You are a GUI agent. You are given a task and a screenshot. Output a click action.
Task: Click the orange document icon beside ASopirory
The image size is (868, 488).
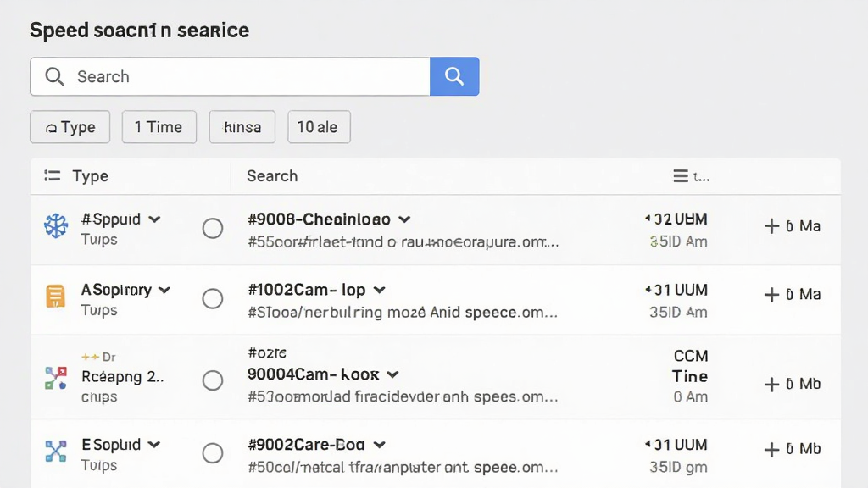[x=55, y=296]
